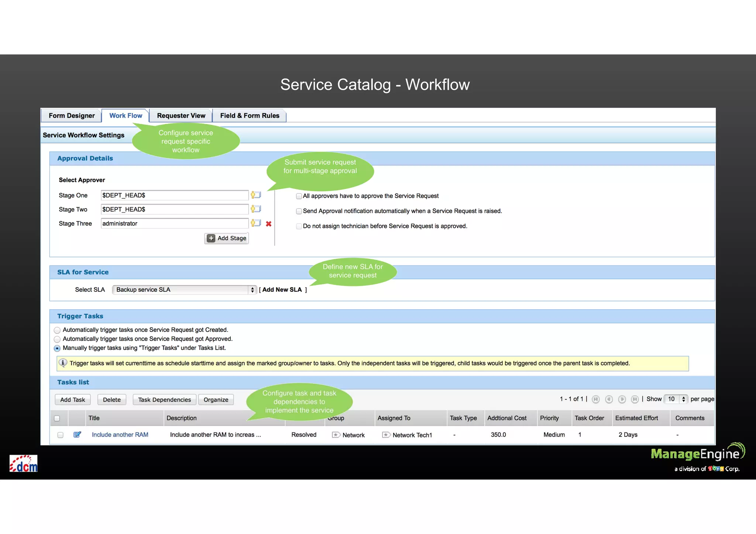Click the Add New SLA link

pos(282,290)
